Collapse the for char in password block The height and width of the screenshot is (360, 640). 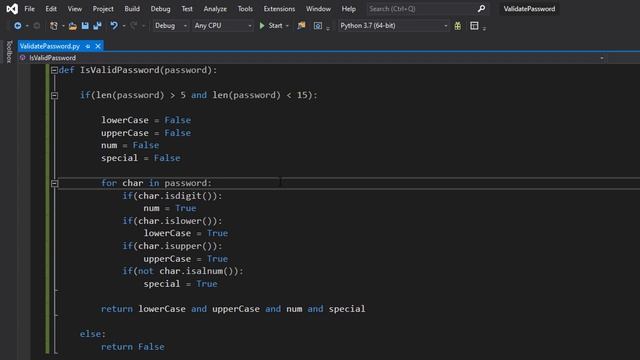(54, 183)
